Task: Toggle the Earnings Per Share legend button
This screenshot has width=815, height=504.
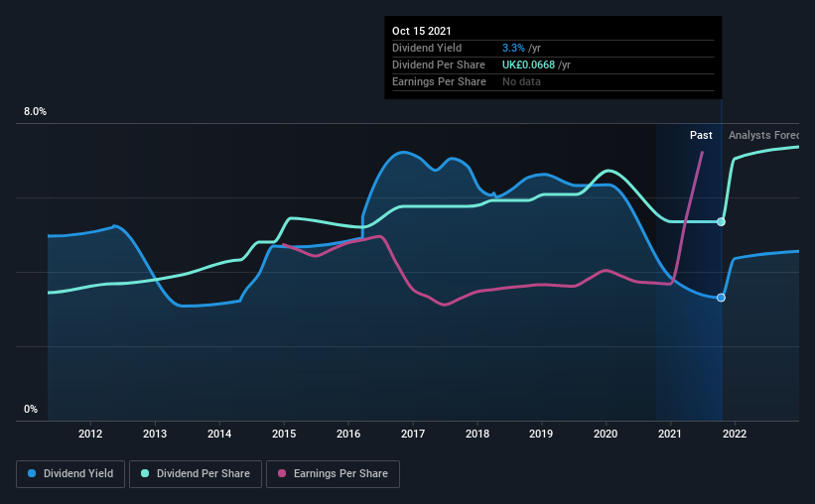Action: (x=333, y=474)
